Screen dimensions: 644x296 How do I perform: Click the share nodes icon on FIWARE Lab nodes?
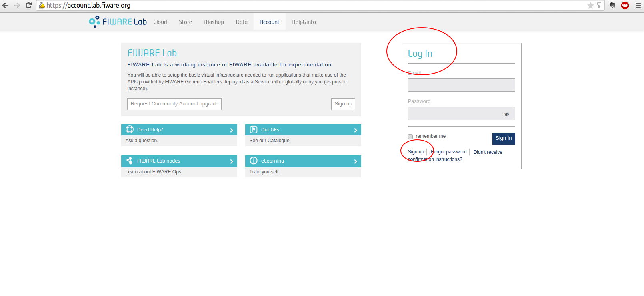[130, 161]
